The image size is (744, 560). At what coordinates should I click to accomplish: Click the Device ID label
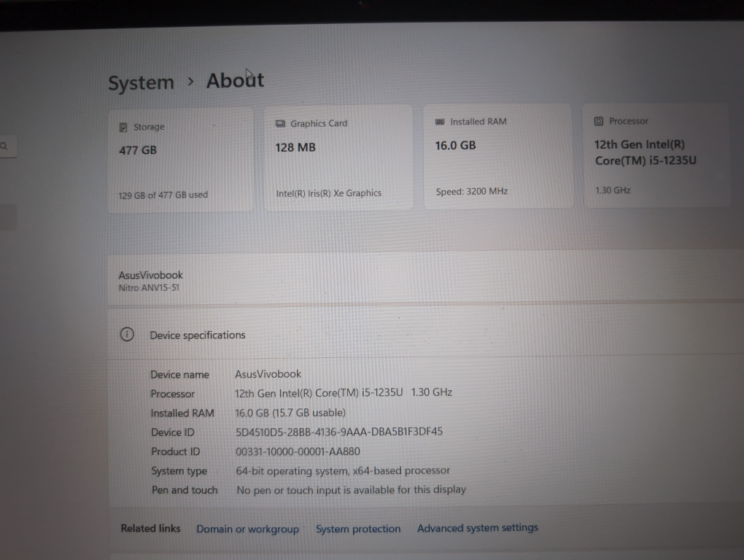tap(173, 432)
